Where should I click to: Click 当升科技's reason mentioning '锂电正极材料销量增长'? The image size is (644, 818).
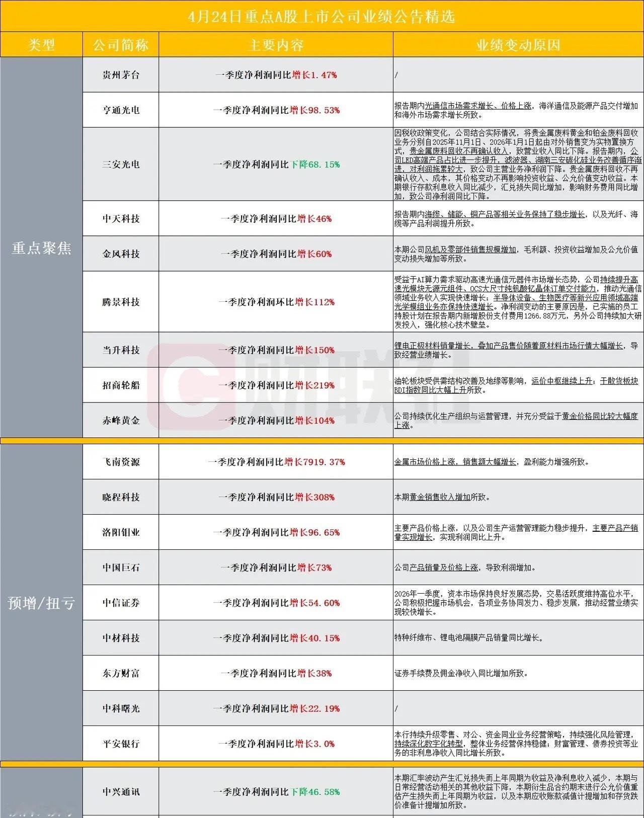[516, 350]
